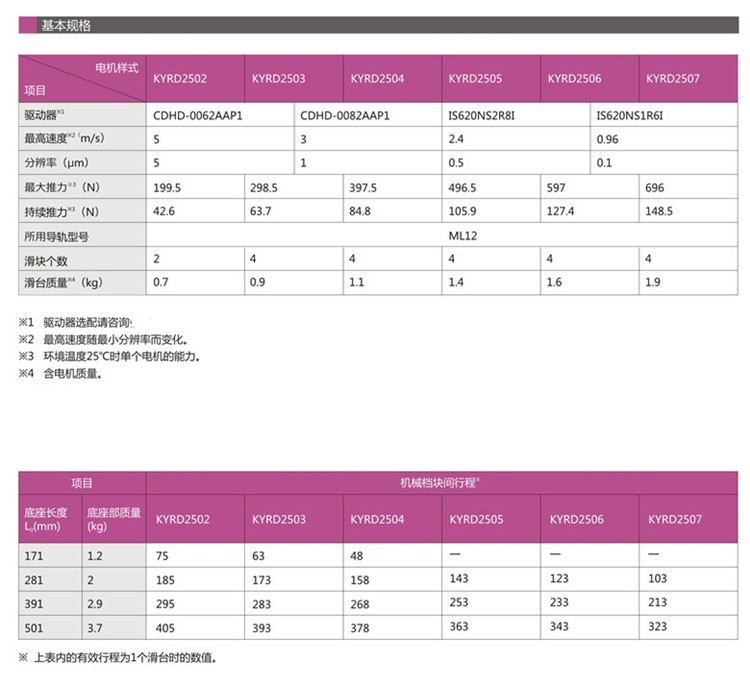Click the ML12 guide rail model cell
Screen dimensions: 750x687
pos(463,236)
